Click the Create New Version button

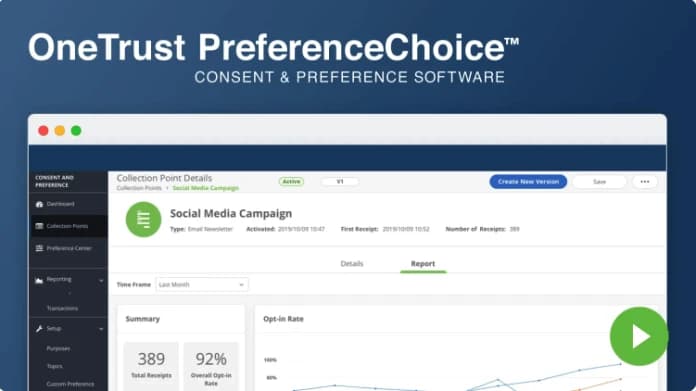tap(528, 182)
